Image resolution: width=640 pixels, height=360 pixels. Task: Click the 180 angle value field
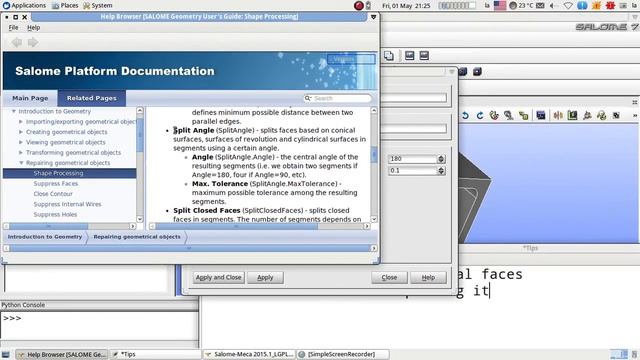[412, 159]
